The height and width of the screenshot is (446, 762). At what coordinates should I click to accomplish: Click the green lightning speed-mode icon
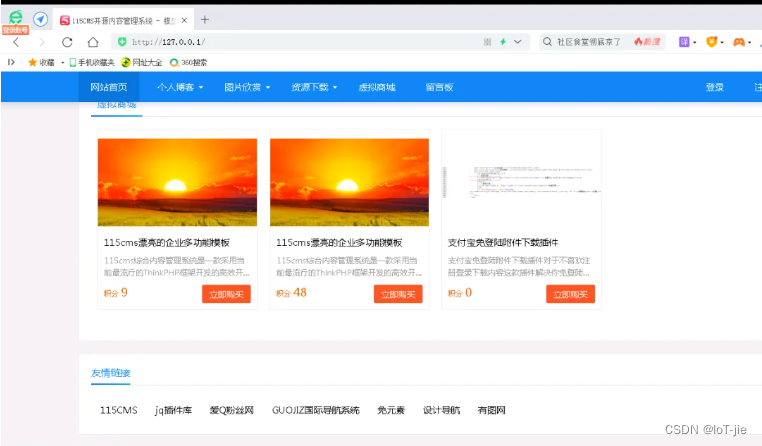503,42
